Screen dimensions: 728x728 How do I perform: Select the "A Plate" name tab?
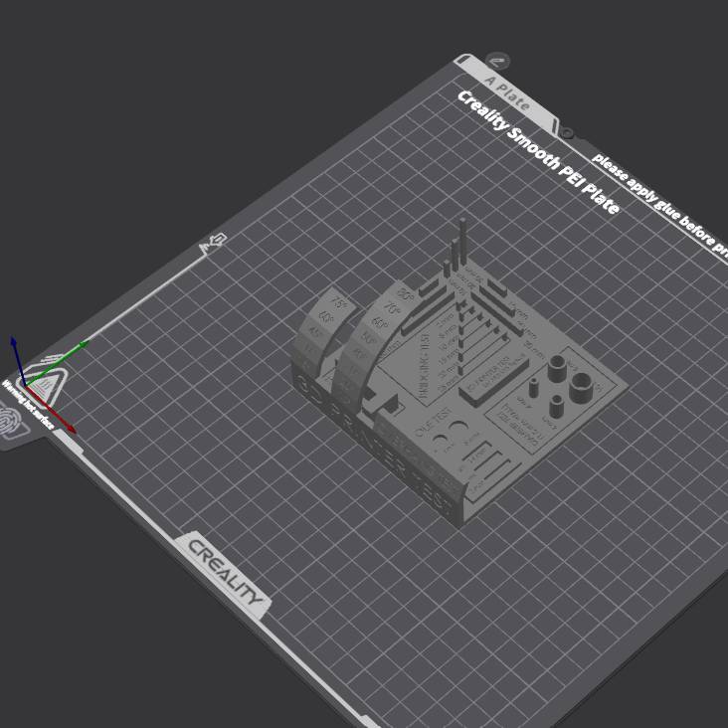click(506, 91)
